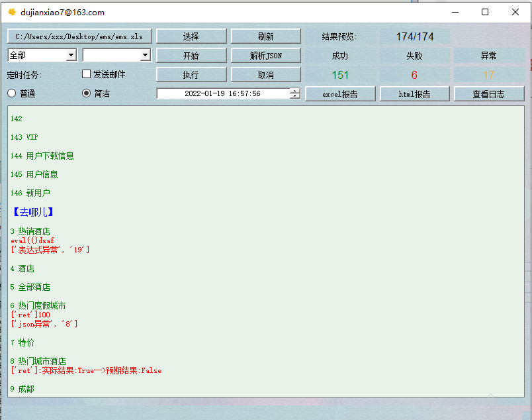The height and width of the screenshot is (420, 532).
Task: Click the 解析JSON button
Action: [265, 56]
